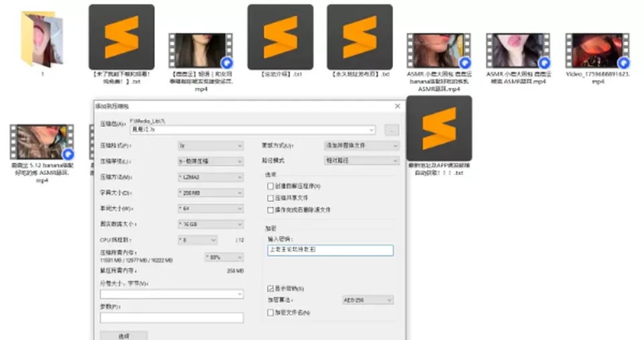Image resolution: width=644 pixels, height=340 pixels.
Task: Open the archive name combo box dropdown
Action: (371, 129)
